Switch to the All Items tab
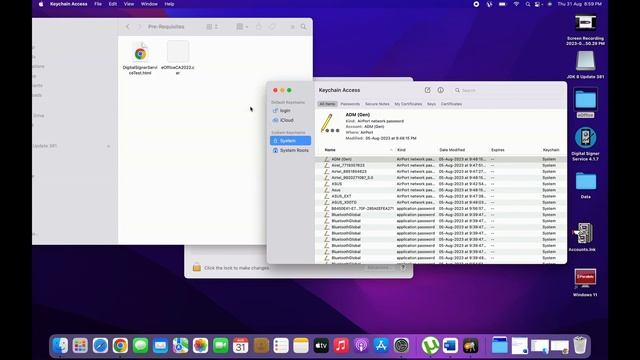This screenshot has width=640, height=360. tap(327, 104)
